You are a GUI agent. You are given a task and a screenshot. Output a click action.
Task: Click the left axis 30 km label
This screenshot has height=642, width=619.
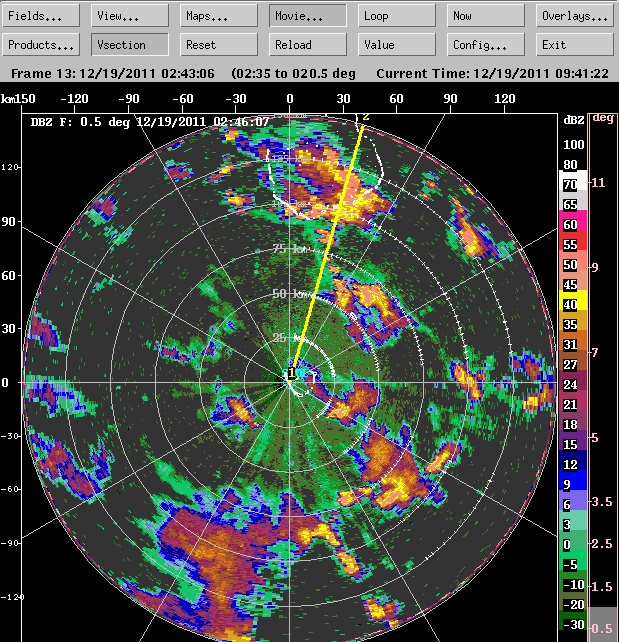pos(9,328)
